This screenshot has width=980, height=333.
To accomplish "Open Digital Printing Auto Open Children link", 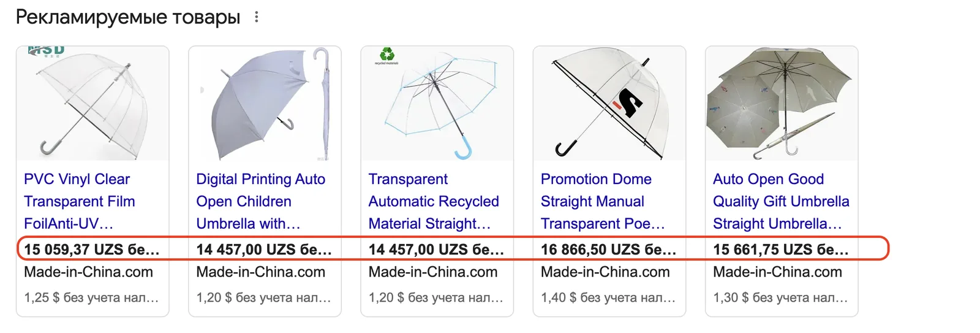I will [x=261, y=201].
